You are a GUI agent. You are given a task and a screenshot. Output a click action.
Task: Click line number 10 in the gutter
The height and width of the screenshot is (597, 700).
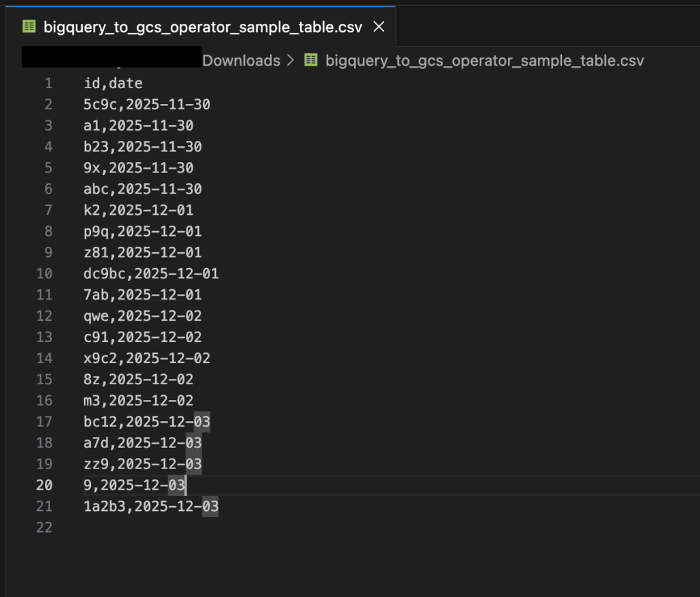[x=44, y=274]
